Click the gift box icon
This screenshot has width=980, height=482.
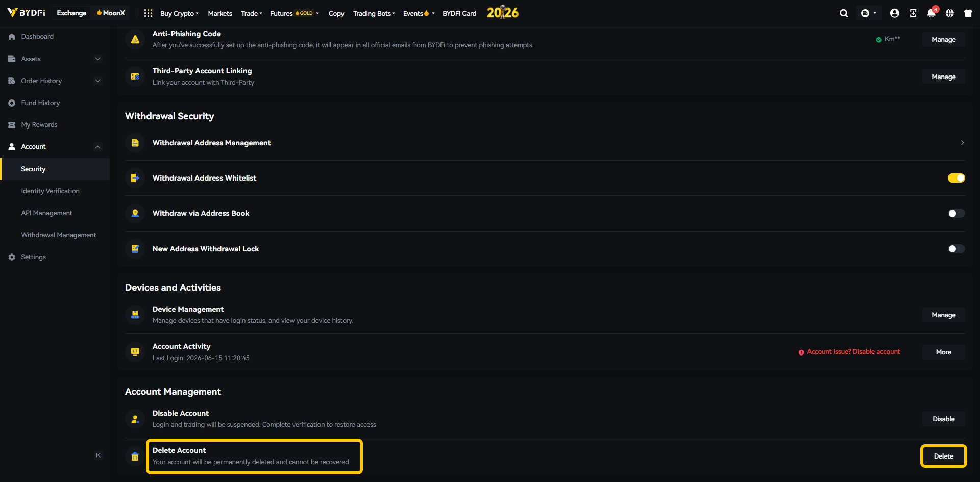tap(968, 13)
